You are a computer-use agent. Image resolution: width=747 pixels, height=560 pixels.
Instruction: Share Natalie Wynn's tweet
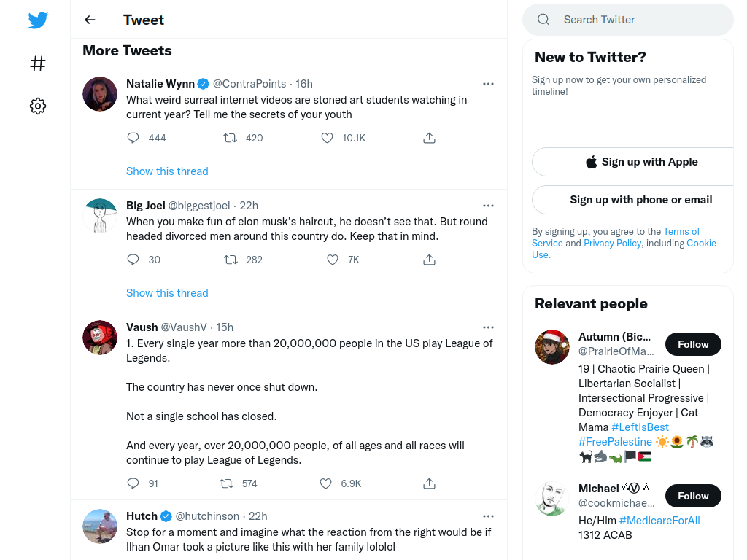(429, 138)
